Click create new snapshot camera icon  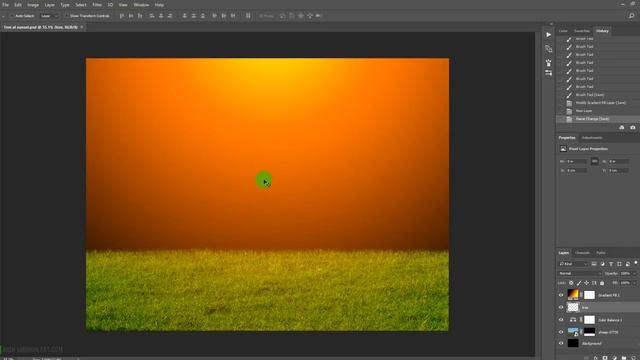[x=633, y=127]
